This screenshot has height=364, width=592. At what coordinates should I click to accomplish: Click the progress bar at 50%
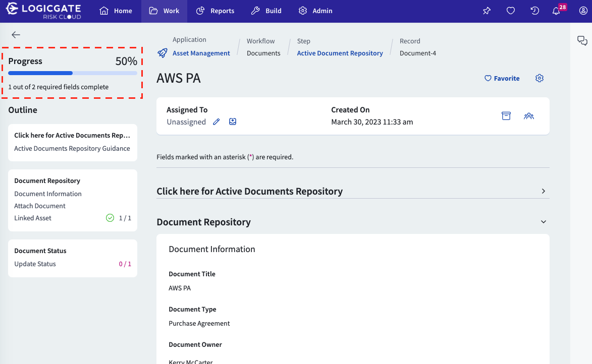73,73
